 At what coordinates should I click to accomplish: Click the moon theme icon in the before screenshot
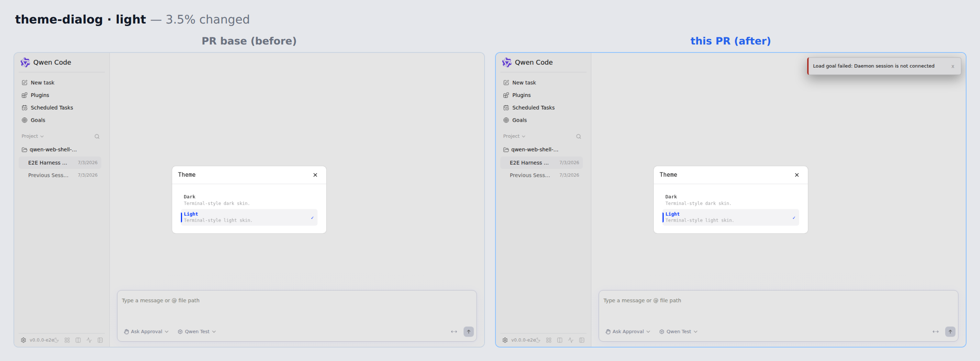coord(56,340)
